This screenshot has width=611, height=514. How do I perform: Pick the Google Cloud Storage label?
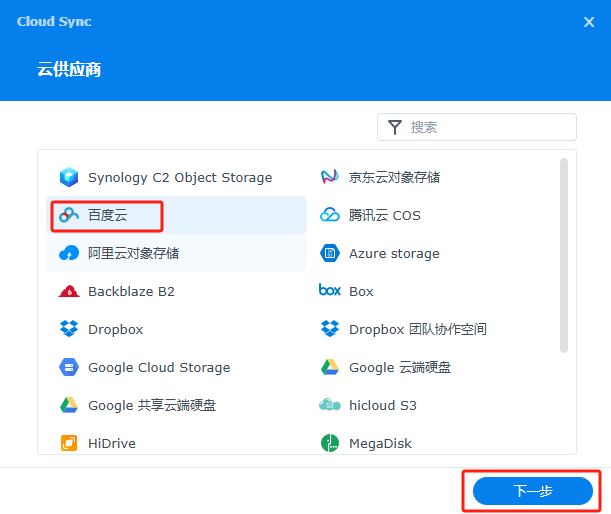(159, 368)
